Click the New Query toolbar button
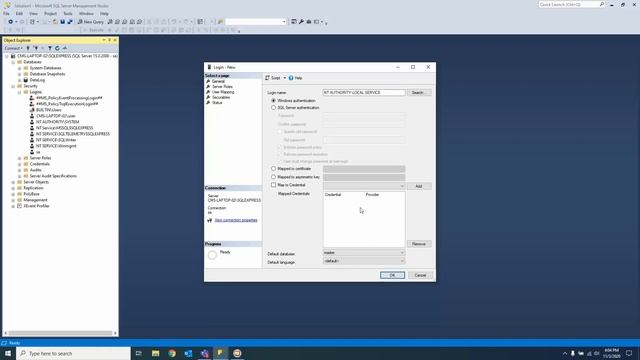The image size is (640, 360). click(x=91, y=22)
